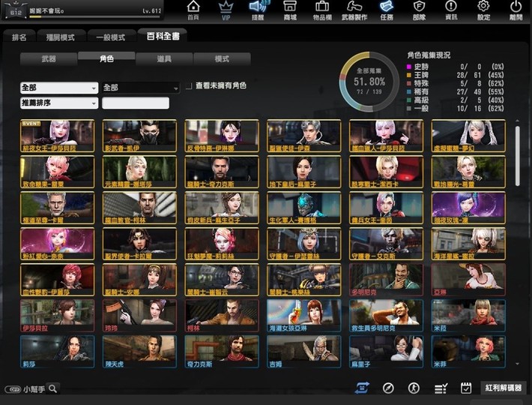The height and width of the screenshot is (405, 532).
Task: Switch to the 一般模式 tab
Action: 111,37
